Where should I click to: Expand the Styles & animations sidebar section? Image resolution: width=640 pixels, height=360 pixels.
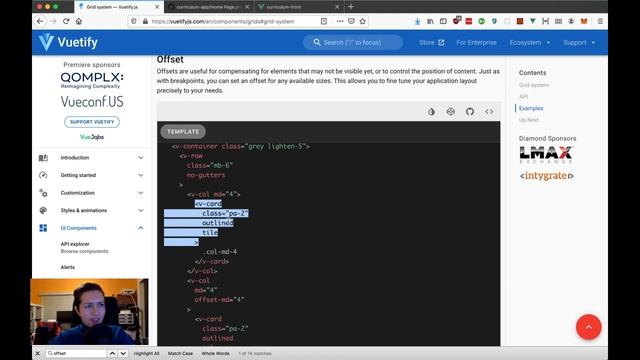(x=91, y=210)
